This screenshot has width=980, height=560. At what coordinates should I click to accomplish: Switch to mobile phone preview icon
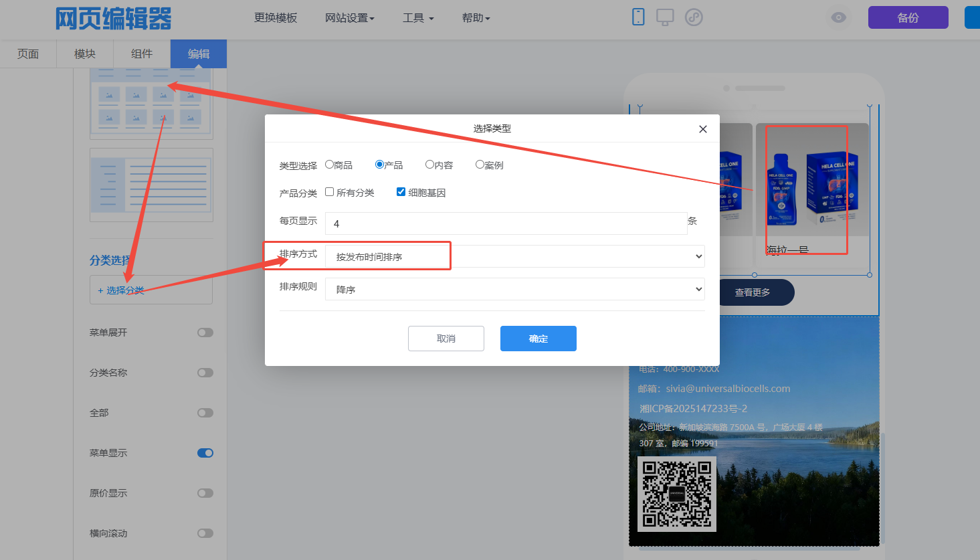[638, 17]
